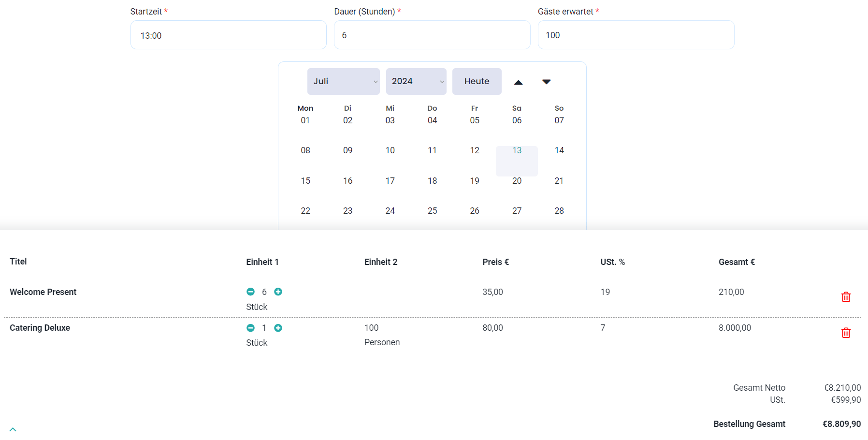Select calendar day 21
Image resolution: width=868 pixels, height=440 pixels.
point(559,181)
